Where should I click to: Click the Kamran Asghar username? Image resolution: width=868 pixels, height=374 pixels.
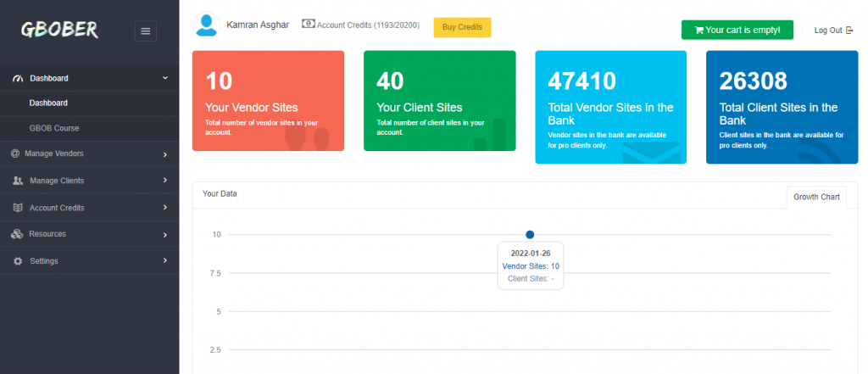[258, 25]
